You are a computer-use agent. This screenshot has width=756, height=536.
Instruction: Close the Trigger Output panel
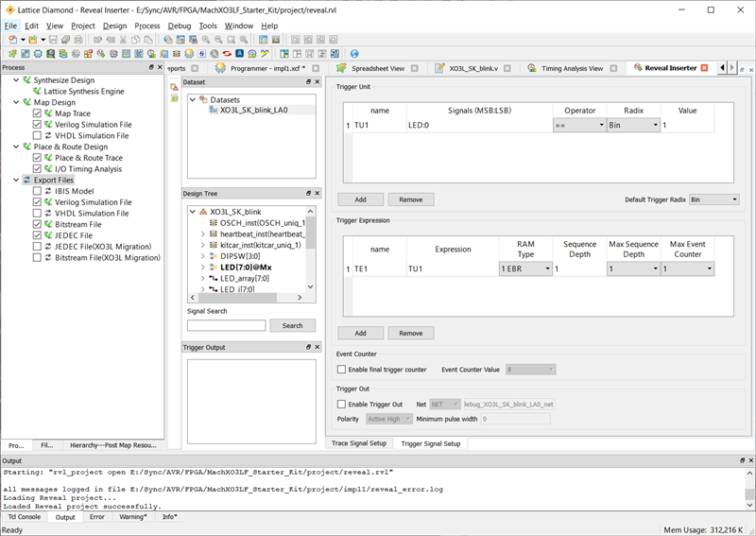click(318, 347)
